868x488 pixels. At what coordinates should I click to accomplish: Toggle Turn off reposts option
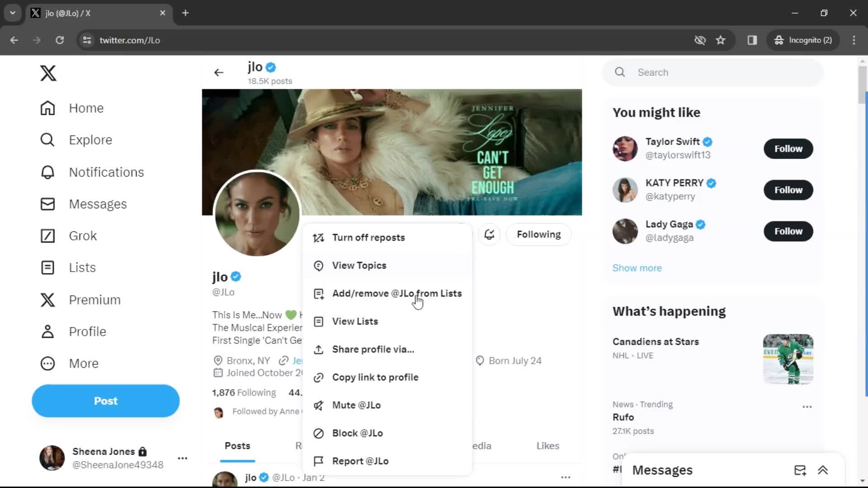368,238
